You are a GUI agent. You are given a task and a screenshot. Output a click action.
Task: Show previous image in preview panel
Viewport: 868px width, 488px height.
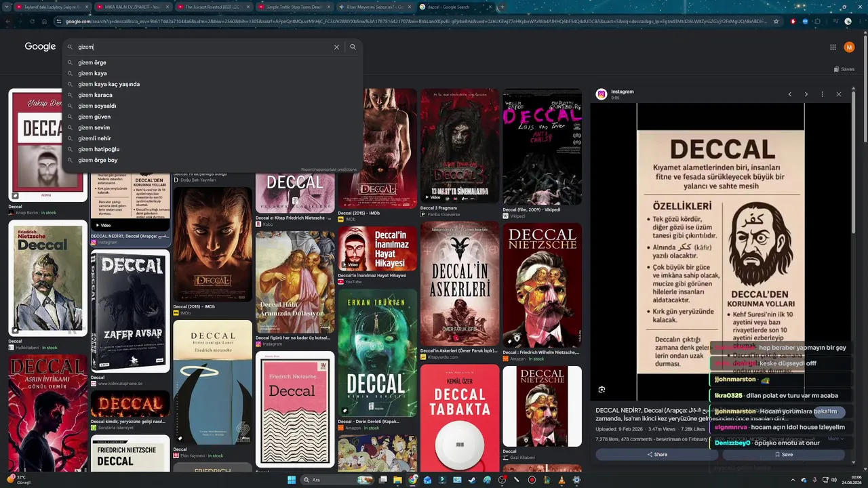click(x=790, y=94)
